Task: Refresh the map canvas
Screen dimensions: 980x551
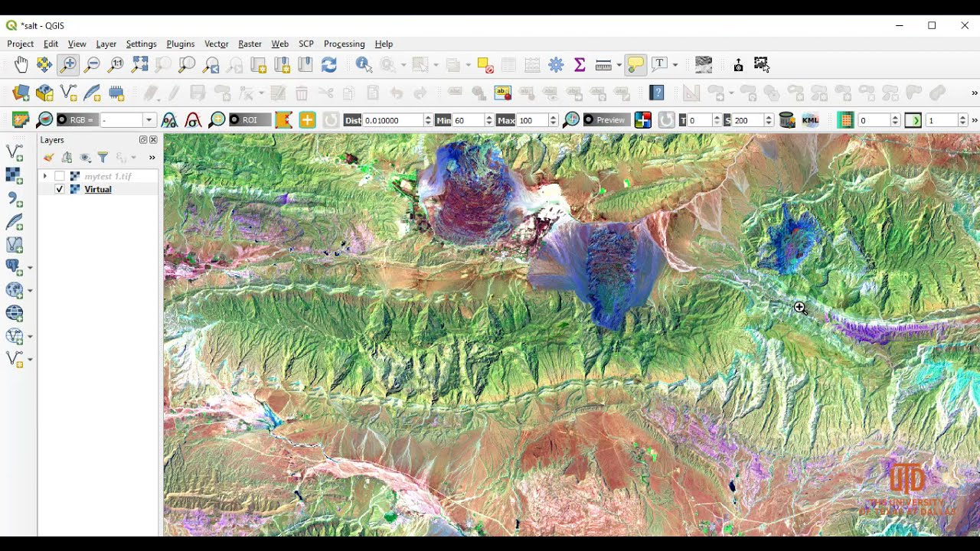Action: click(x=329, y=65)
